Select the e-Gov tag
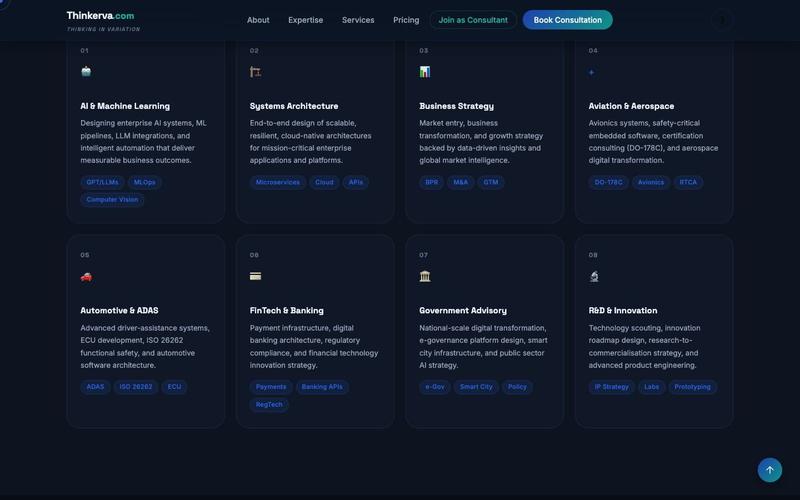 435,387
